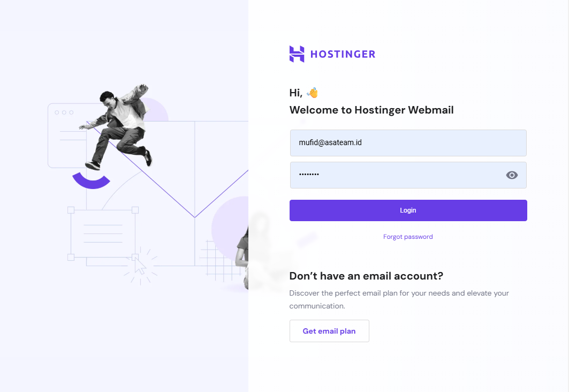Click the grid pattern illustration
The width and height of the screenshot is (569, 392).
coord(222,260)
